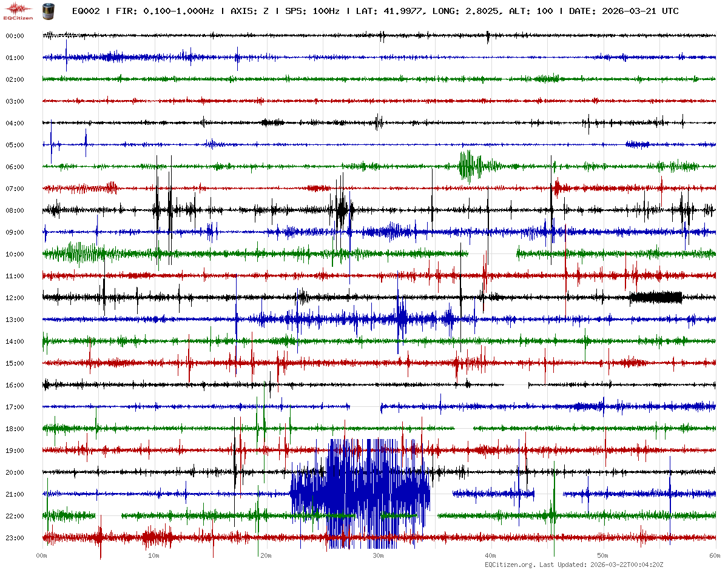This screenshot has height=570, width=728.
Task: Click the 10m minute axis label
Action: pos(154,555)
